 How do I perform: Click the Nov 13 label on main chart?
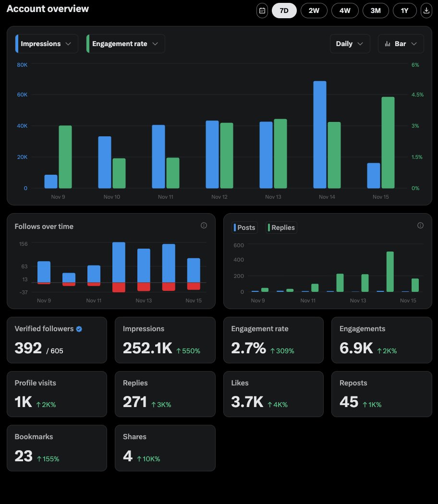[273, 197]
